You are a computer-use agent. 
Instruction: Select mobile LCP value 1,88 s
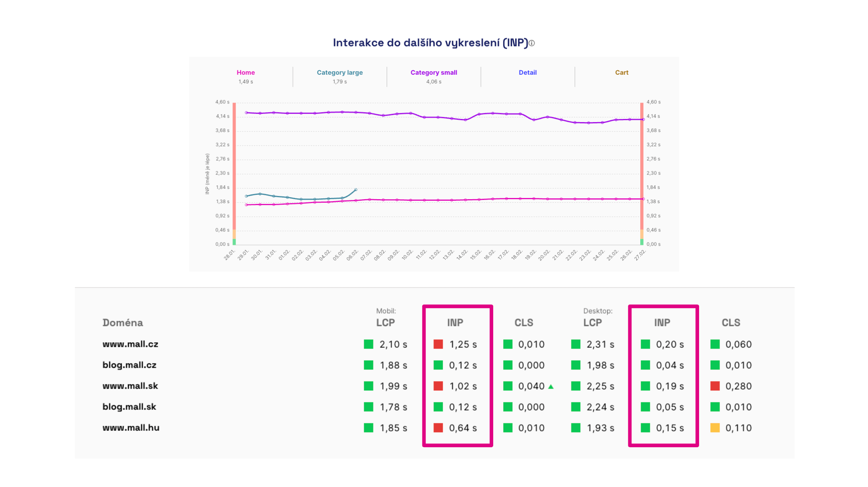click(393, 365)
